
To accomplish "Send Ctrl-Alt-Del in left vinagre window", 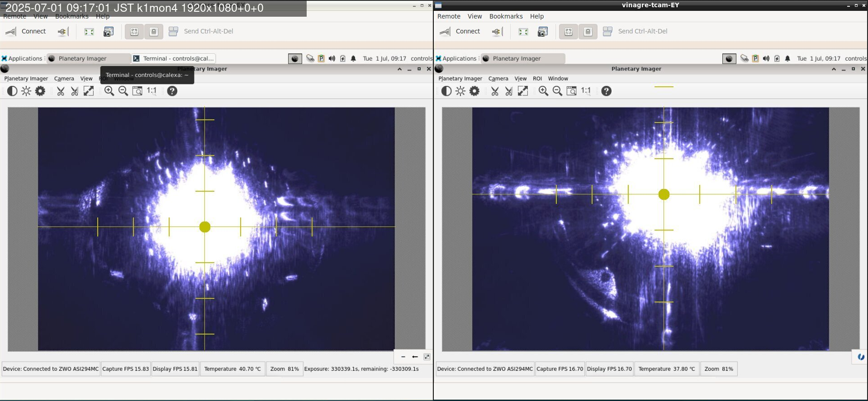I will click(x=201, y=31).
